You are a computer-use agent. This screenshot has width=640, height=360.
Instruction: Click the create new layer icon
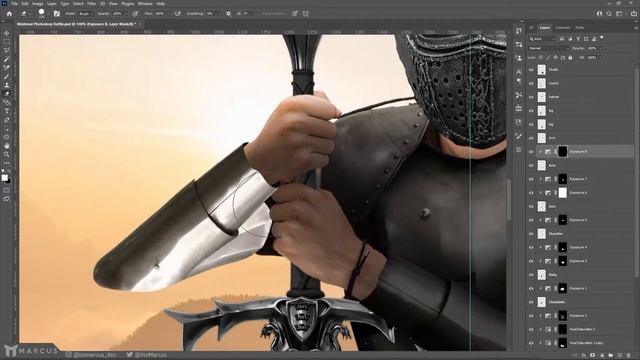coord(620,356)
